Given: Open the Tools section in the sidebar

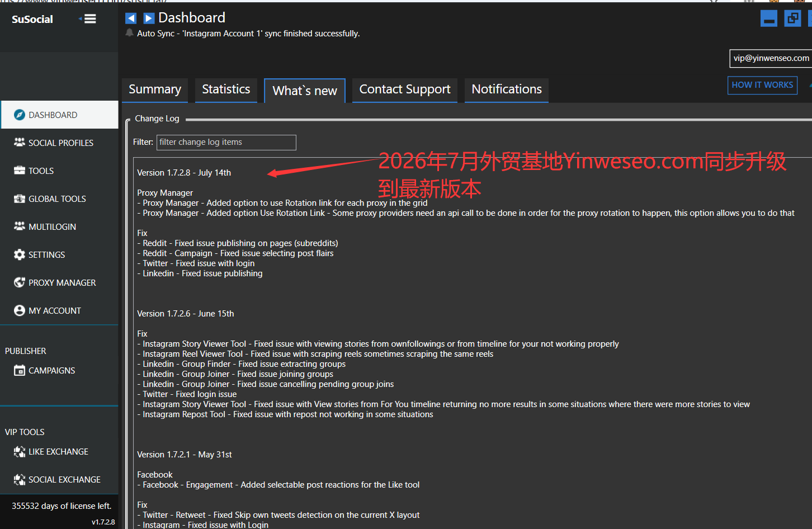Looking at the screenshot, I should click(x=59, y=171).
